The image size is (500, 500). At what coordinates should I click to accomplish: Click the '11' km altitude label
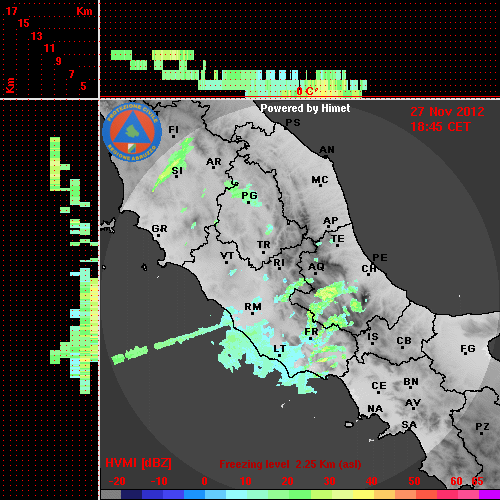(x=49, y=48)
